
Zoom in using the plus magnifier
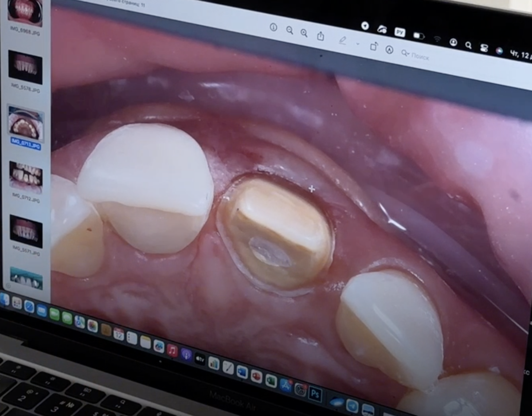[304, 32]
